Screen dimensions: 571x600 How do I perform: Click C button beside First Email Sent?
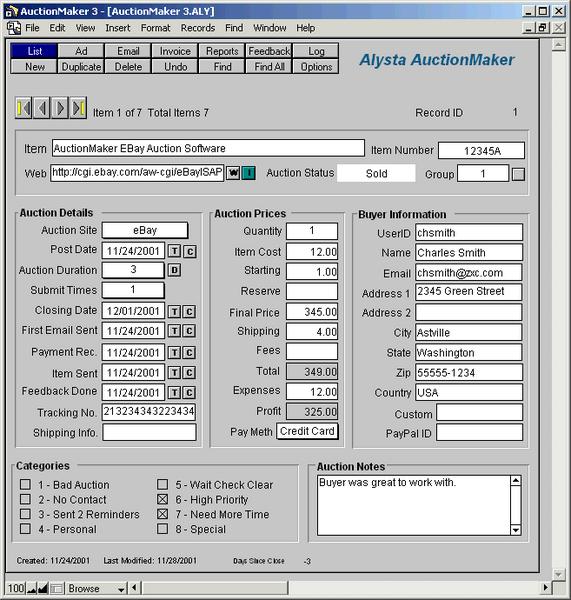tap(189, 331)
